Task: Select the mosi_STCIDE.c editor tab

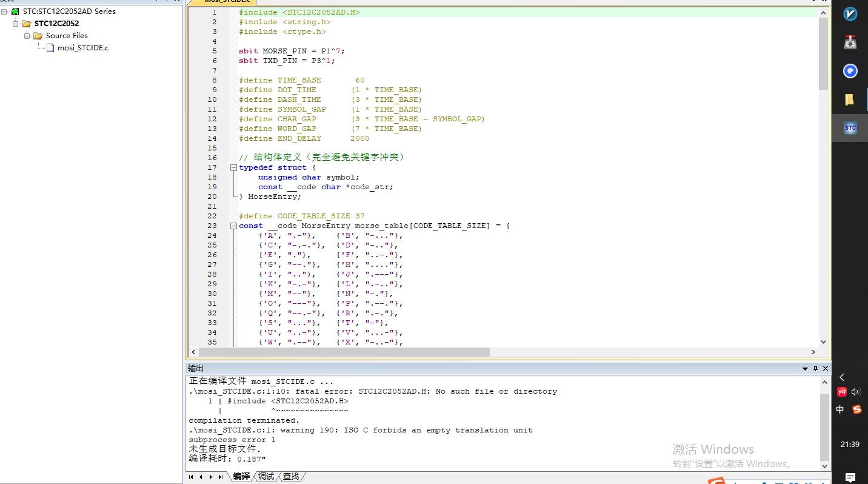Action: tap(227, 2)
